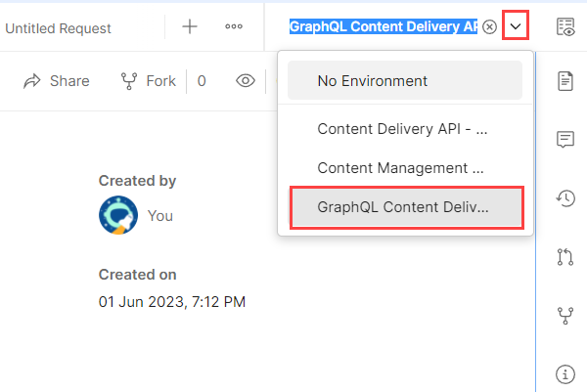The image size is (587, 392).
Task: Open the Comments sidebar icon
Action: (x=565, y=140)
